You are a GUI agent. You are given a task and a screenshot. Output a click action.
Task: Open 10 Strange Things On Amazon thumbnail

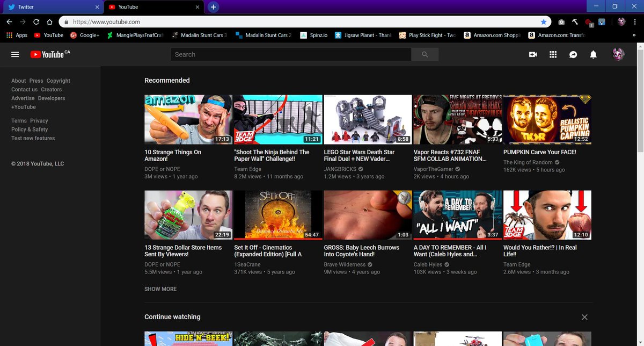[x=188, y=120]
